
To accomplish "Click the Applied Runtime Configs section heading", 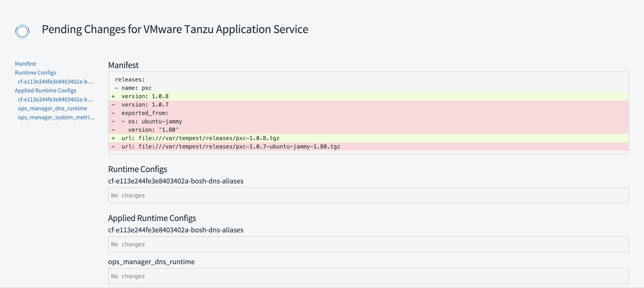I will (x=152, y=218).
